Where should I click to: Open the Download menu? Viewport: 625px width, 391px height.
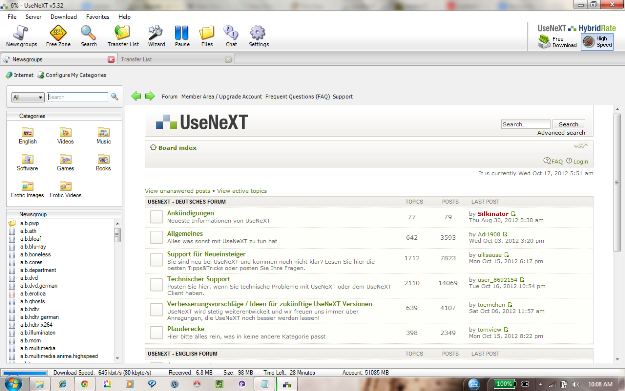[x=64, y=17]
